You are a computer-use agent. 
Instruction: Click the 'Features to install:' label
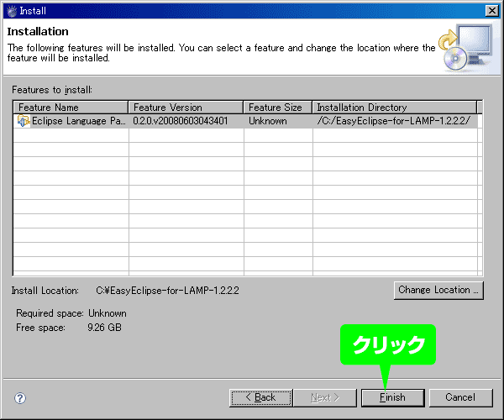[52, 90]
